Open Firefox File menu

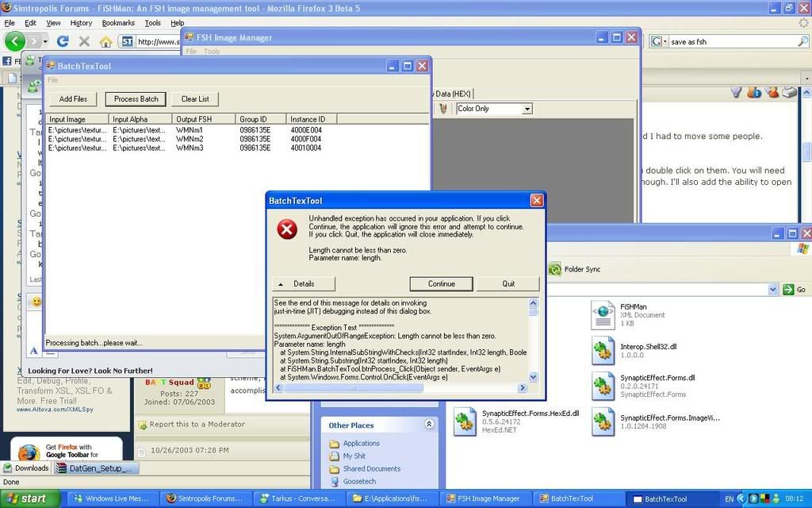10,23
